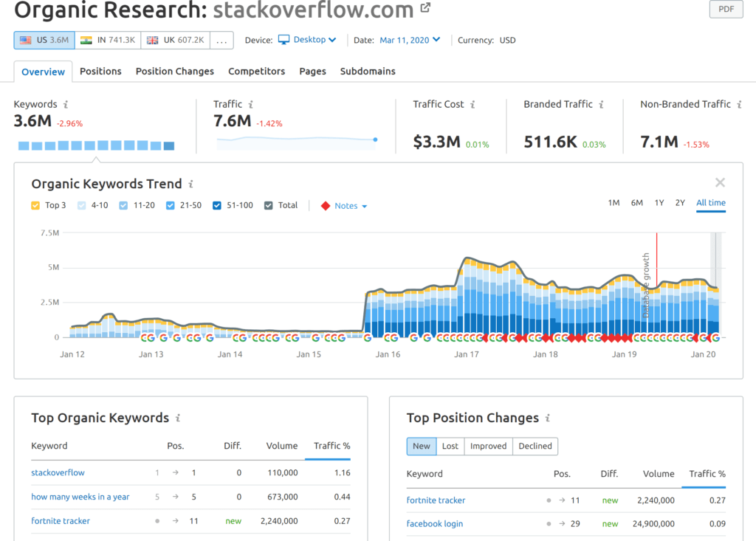Export report with PDF button

pos(726,9)
